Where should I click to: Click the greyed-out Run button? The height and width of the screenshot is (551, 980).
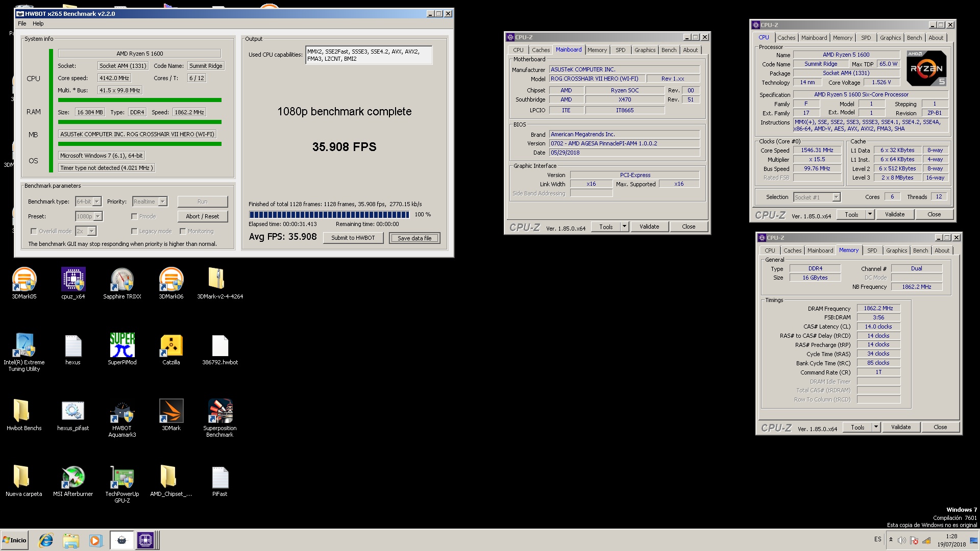click(x=203, y=202)
